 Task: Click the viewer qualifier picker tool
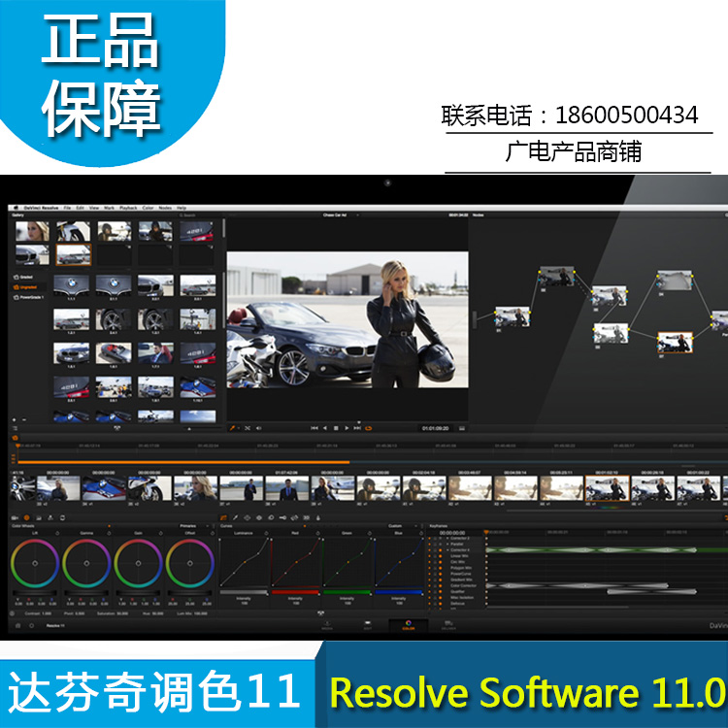coord(232,428)
